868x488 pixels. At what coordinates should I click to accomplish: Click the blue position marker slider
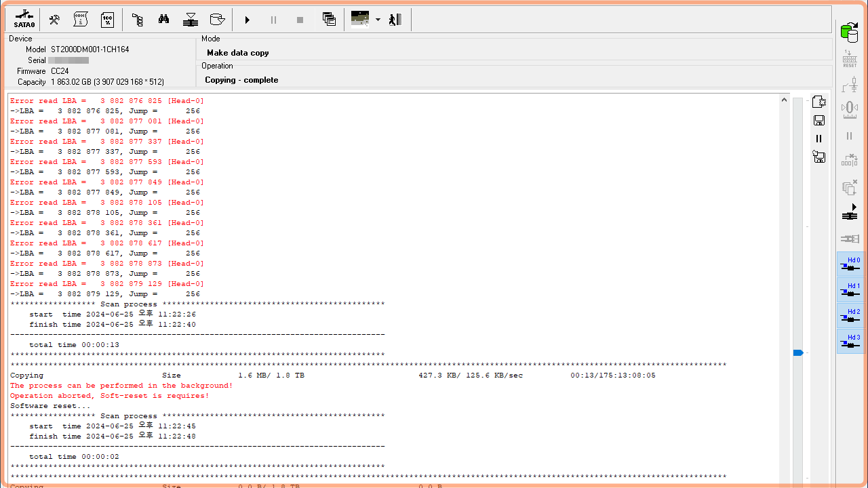pyautogui.click(x=798, y=352)
